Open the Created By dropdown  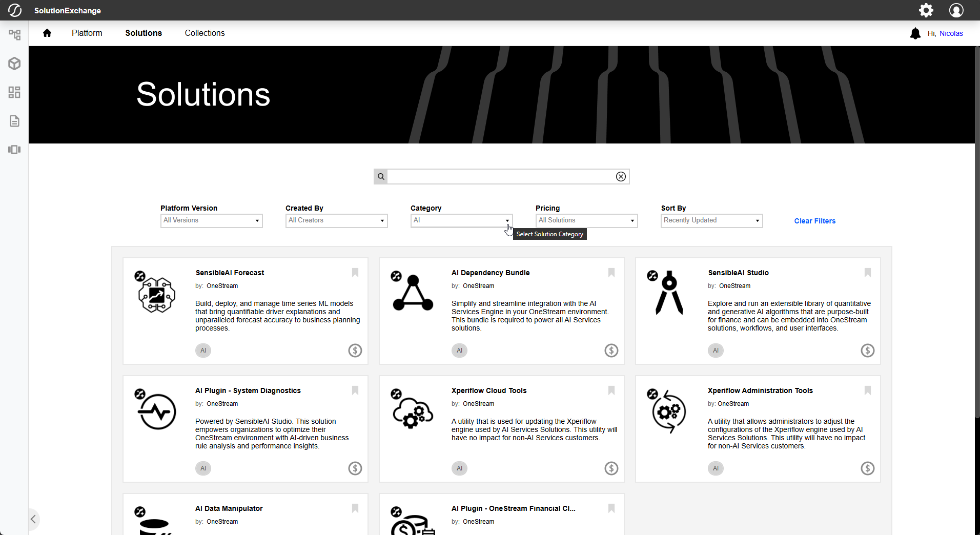pyautogui.click(x=336, y=221)
